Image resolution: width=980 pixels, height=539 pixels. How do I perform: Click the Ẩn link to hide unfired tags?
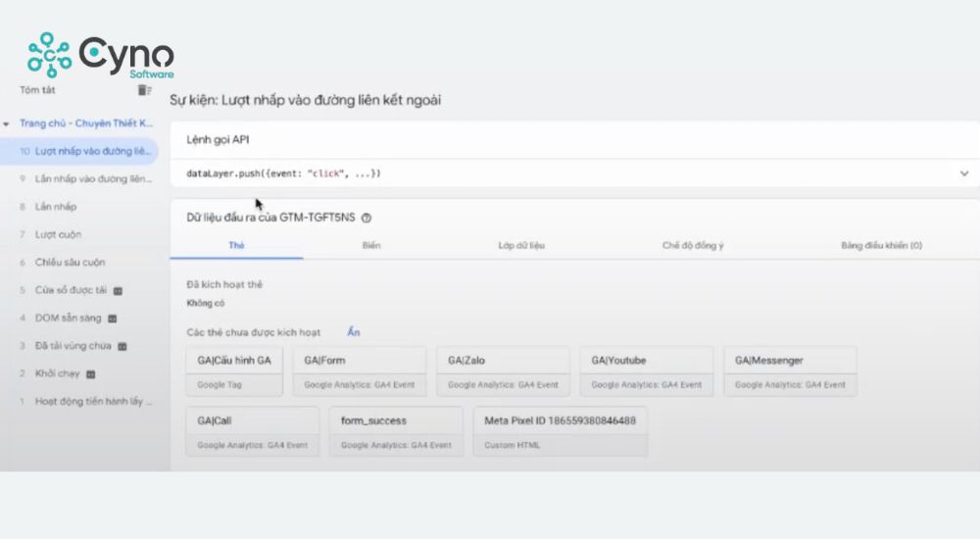click(353, 332)
